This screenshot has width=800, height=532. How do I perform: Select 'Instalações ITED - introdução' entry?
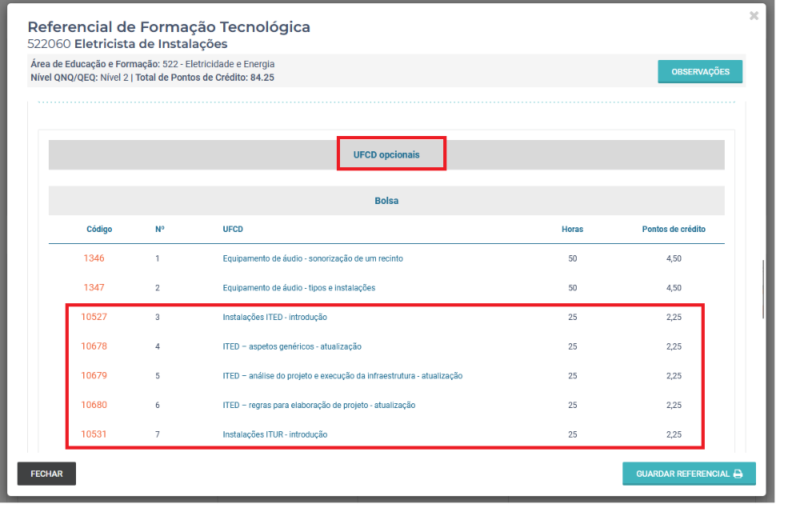(274, 317)
